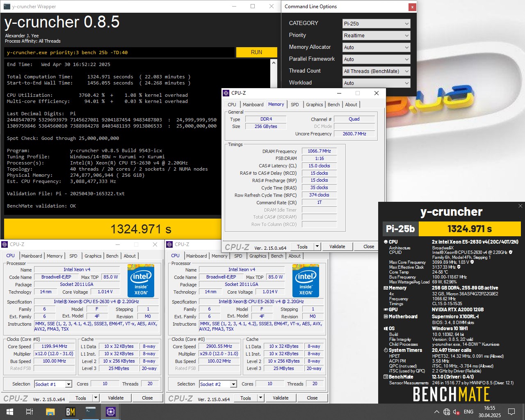
Task: Open Bench tab in CPU-Z Memory window
Action: coord(333,105)
